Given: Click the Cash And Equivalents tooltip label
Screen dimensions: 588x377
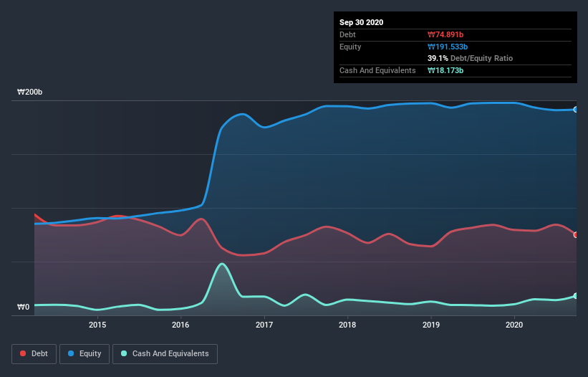Looking at the screenshot, I should coord(377,70).
